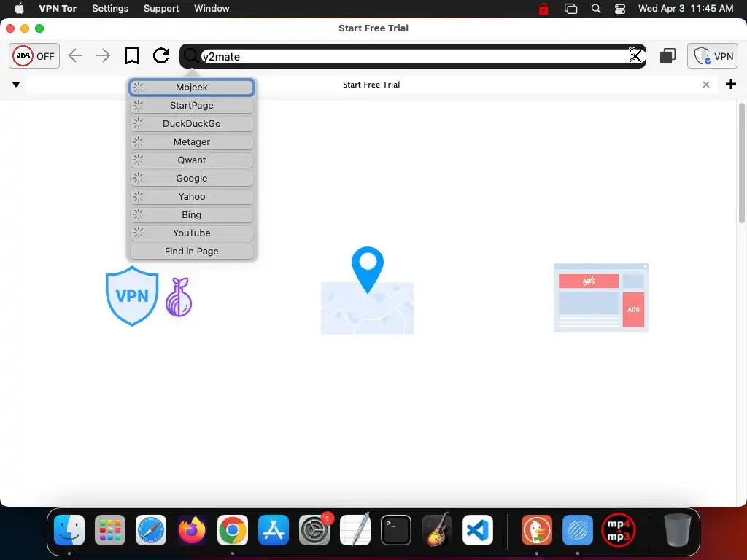Open the mp4 to mp3 converter in Dock
This screenshot has height=560, width=747.
pos(619,530)
